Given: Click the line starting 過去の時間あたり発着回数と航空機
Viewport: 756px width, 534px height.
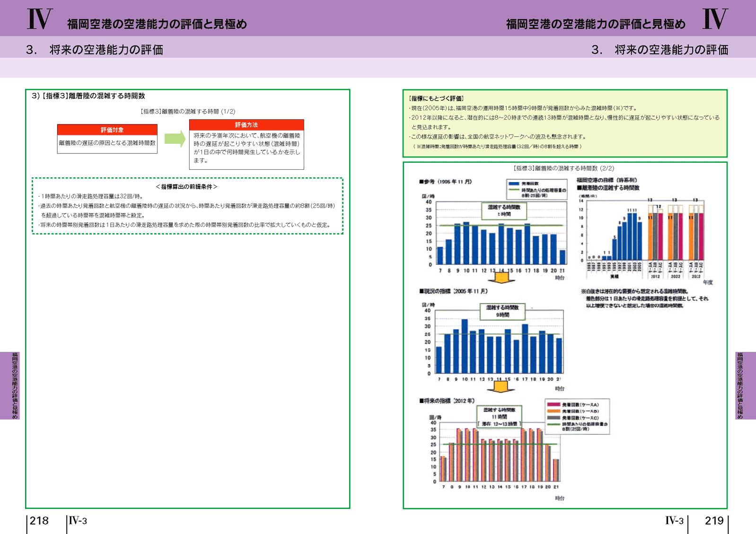Looking at the screenshot, I should pyautogui.click(x=187, y=210).
